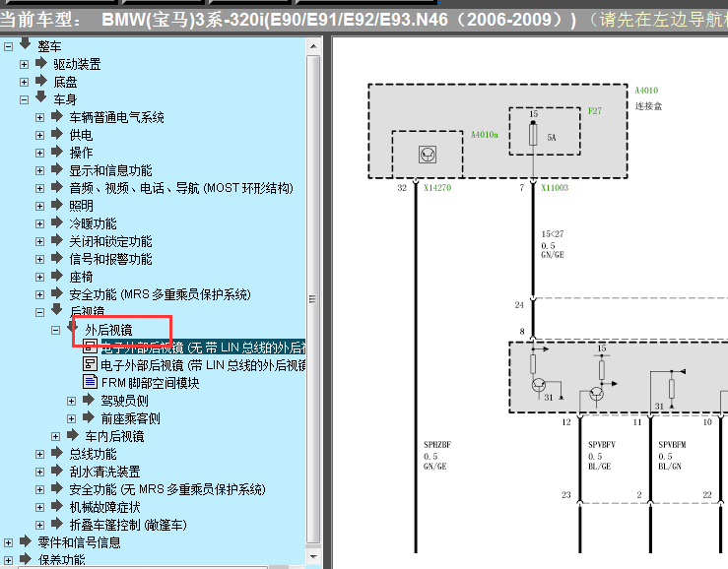This screenshot has width=728, height=569.
Task: Open FRM 脚部空间模块 document
Action: point(151,383)
